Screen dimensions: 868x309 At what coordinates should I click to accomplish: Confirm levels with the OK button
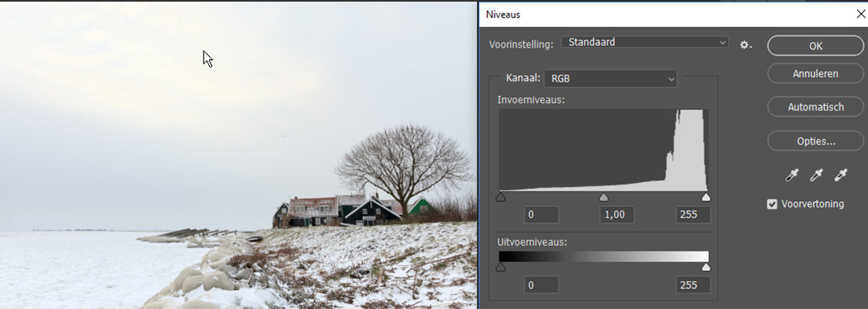(x=816, y=46)
